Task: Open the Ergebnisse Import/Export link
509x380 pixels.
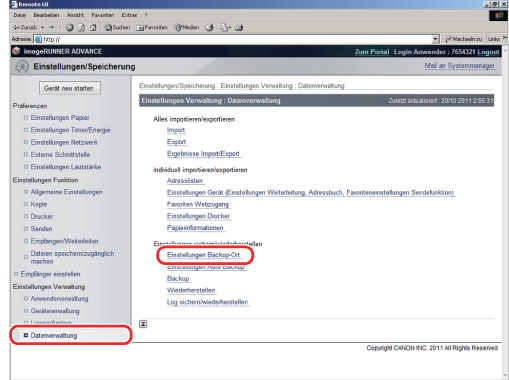Action: [x=203, y=154]
